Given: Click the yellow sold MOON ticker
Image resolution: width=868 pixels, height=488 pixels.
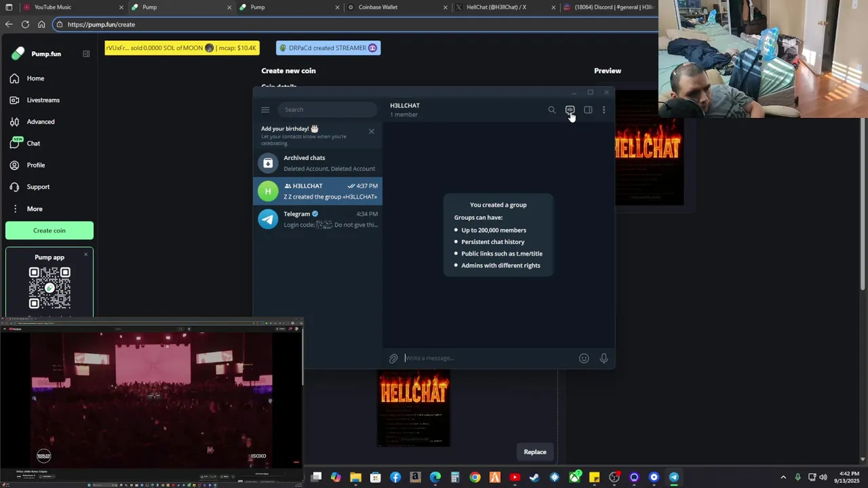Looking at the screenshot, I should pyautogui.click(x=182, y=48).
